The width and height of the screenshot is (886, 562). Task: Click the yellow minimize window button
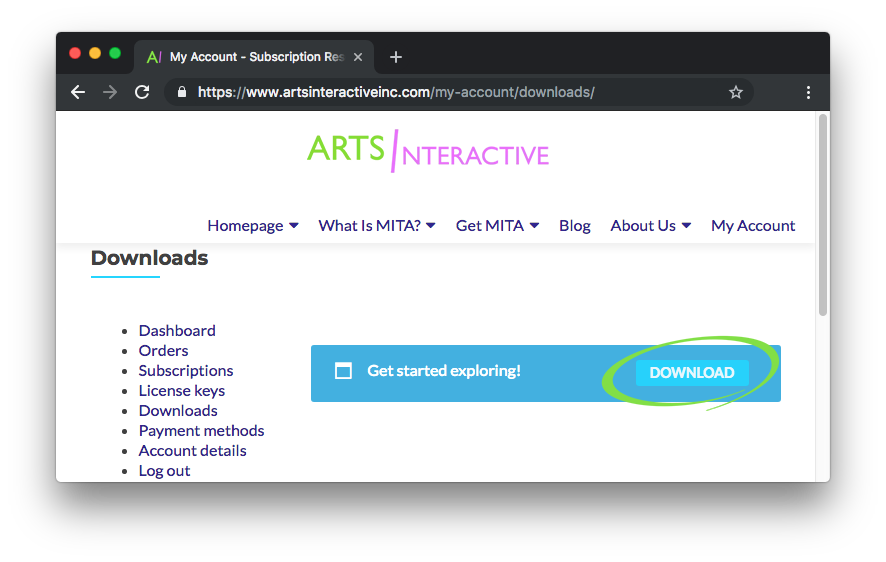click(95, 53)
